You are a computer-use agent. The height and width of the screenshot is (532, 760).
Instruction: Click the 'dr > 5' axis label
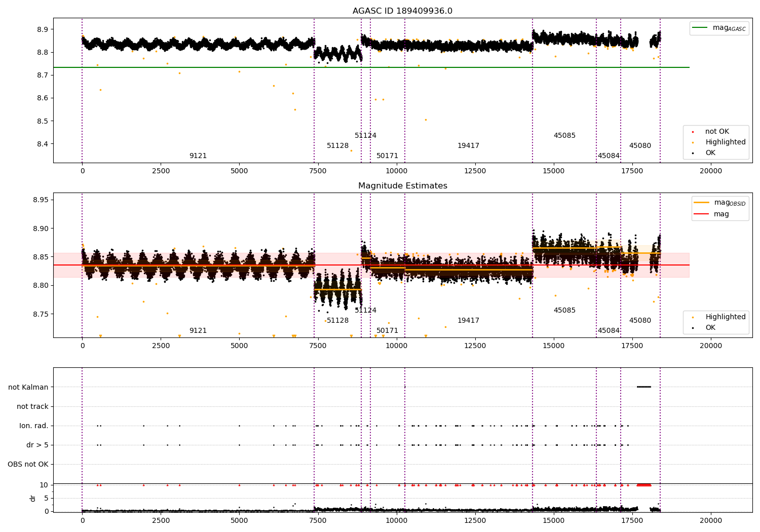point(37,445)
